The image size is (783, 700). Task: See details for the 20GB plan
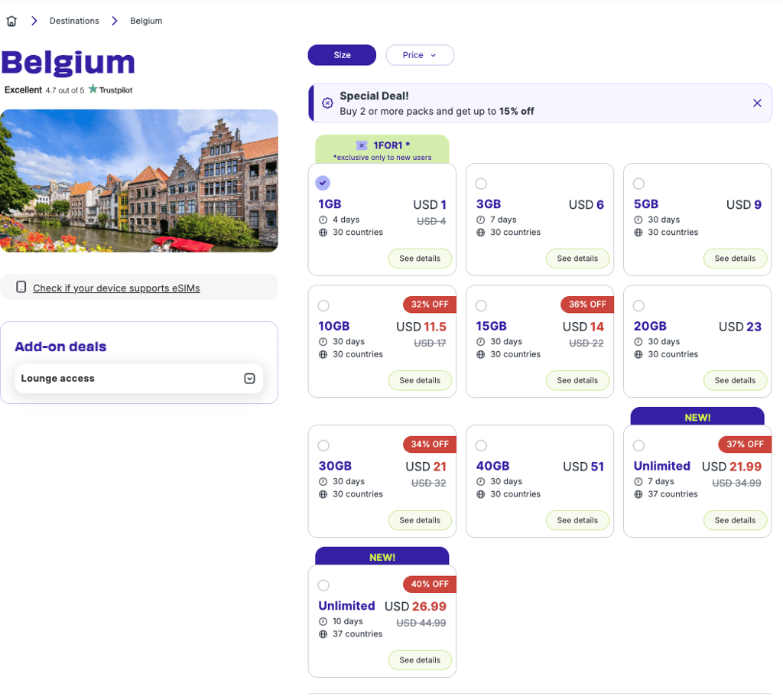coord(735,380)
